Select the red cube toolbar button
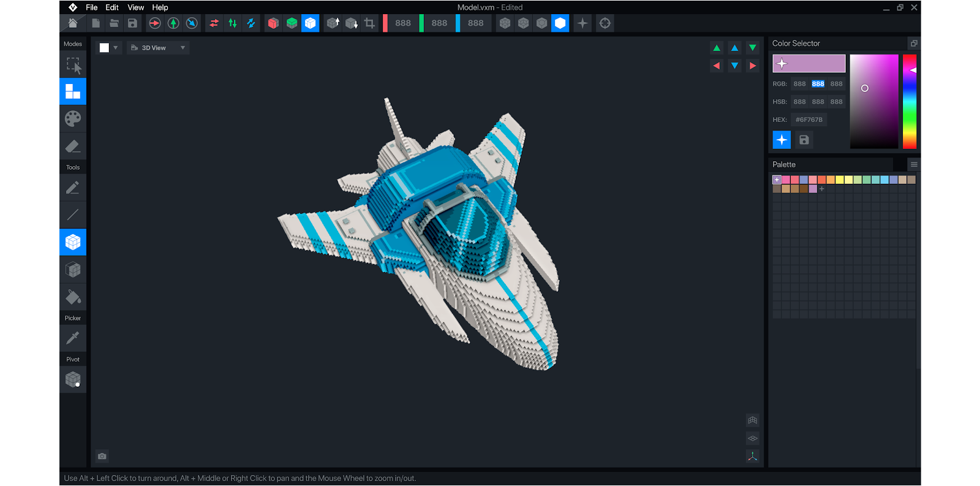The width and height of the screenshot is (980, 486). [273, 23]
